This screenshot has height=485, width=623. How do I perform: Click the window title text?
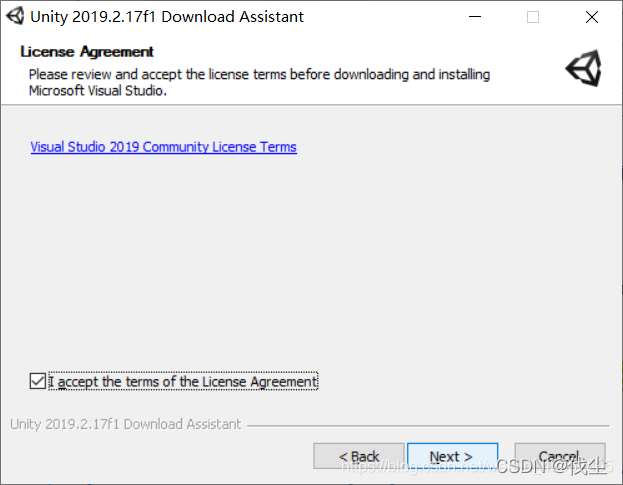[167, 16]
